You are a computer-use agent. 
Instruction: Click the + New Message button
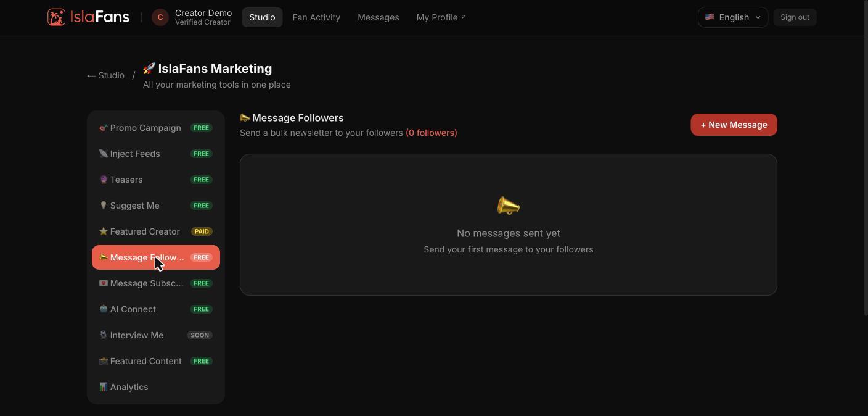tap(734, 125)
